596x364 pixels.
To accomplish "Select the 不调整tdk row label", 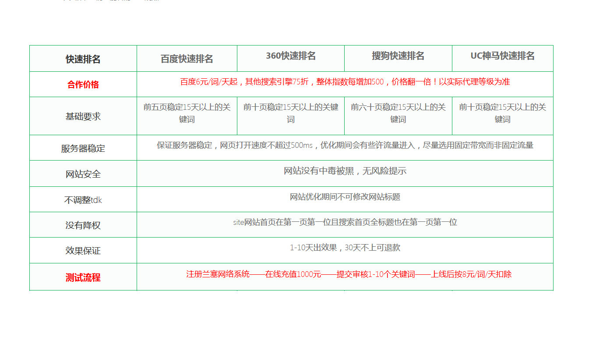I will [x=83, y=200].
